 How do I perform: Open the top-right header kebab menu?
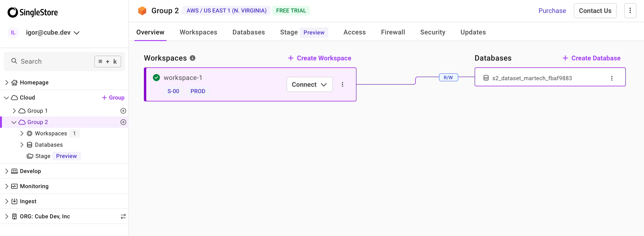pyautogui.click(x=630, y=11)
